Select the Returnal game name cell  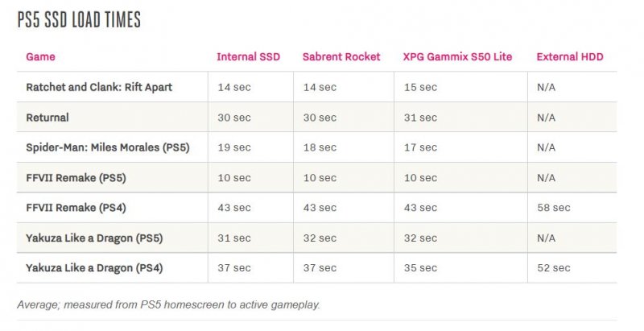(x=47, y=118)
